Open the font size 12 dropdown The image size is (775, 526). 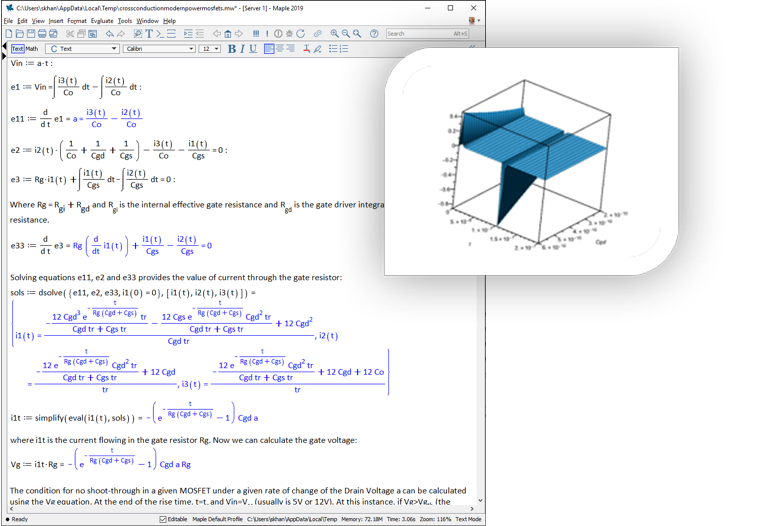[210, 48]
